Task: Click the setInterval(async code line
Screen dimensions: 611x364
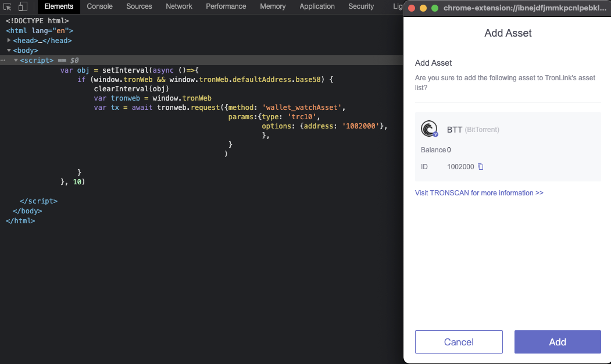Action: 130,70
